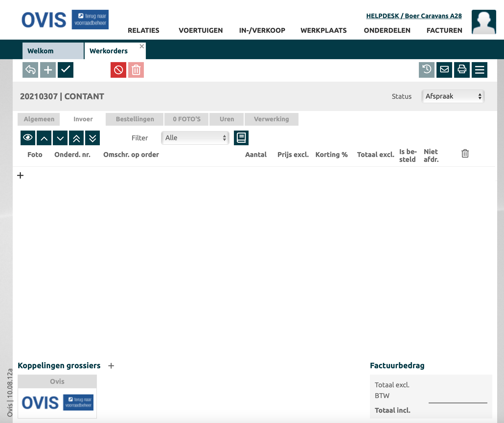
Task: Click the checkmark save icon
Action: [x=66, y=70]
